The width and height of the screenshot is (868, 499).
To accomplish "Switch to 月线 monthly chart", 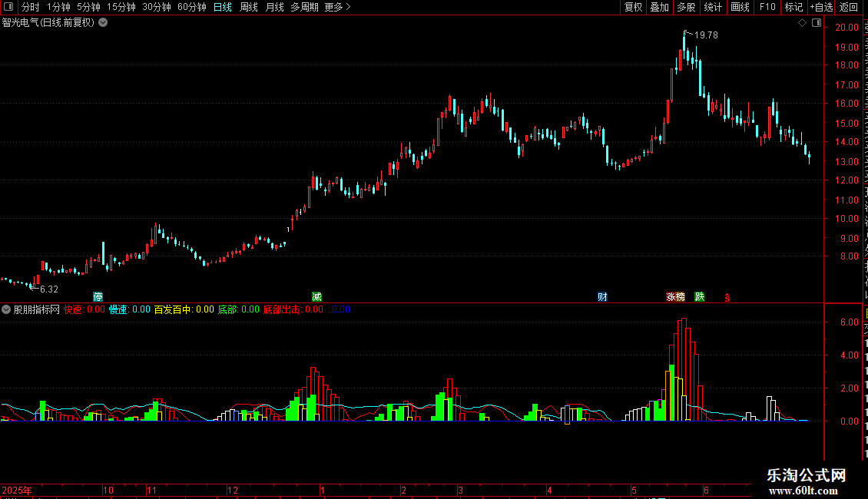I will click(x=274, y=7).
